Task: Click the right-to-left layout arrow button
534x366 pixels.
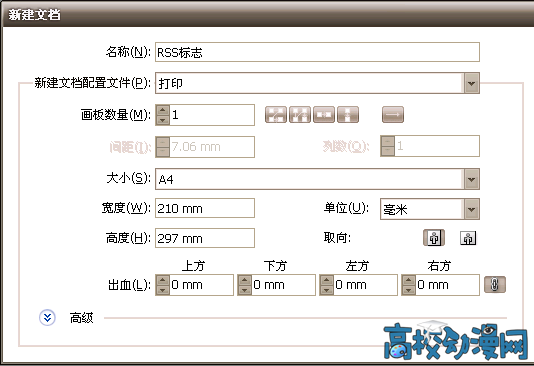Action: coord(393,114)
